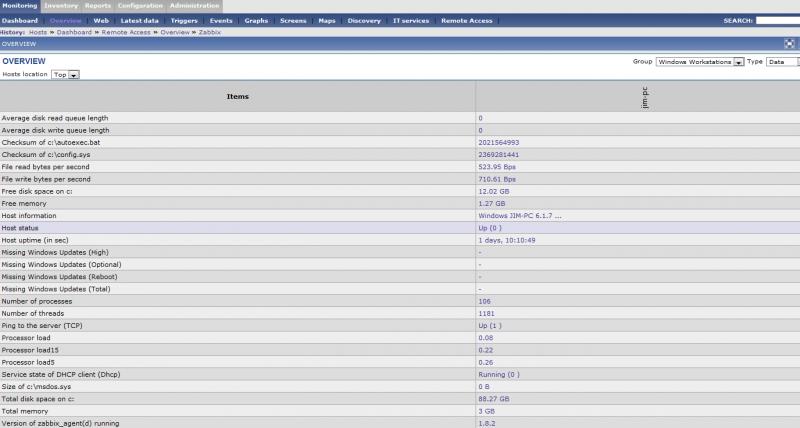The image size is (800, 428).
Task: Open Average disk read queue length value 0
Action: pos(480,118)
